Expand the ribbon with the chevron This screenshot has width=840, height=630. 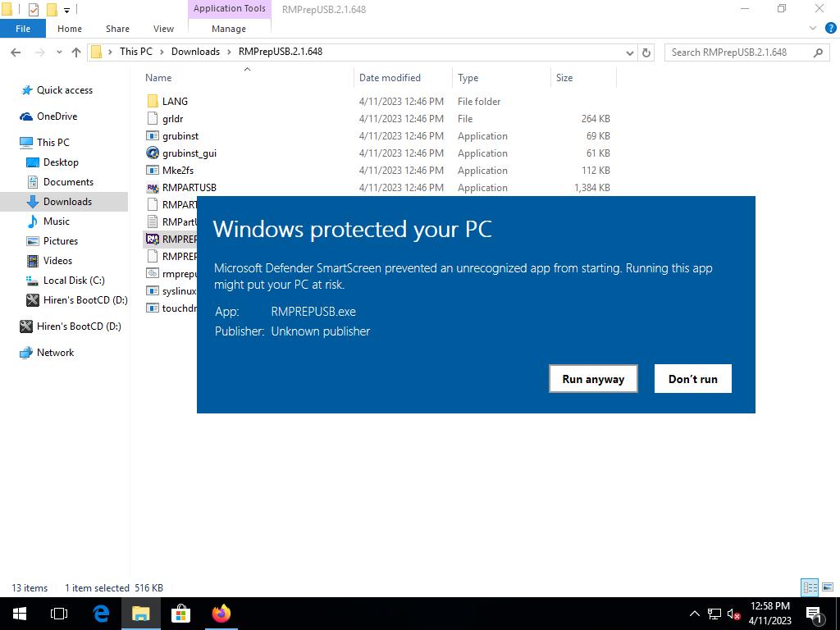pyautogui.click(x=813, y=28)
